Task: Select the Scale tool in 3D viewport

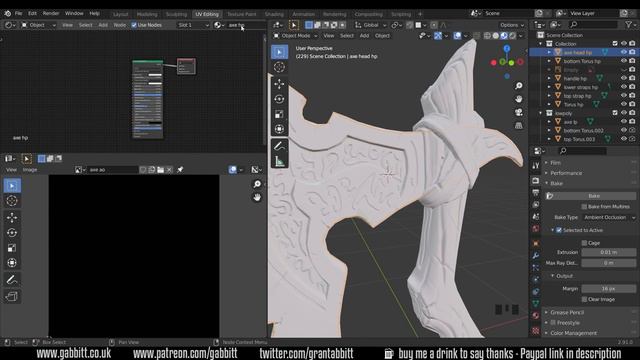Action: coord(280,114)
